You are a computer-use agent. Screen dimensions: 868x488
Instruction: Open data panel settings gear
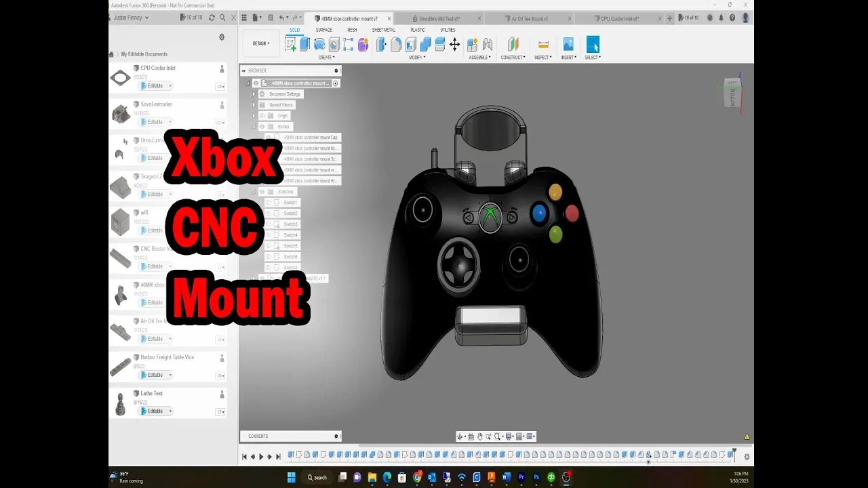(222, 37)
